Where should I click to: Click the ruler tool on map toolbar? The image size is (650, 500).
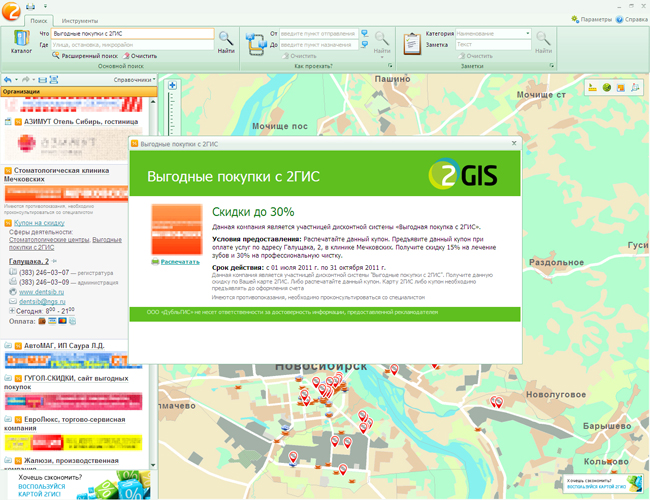click(x=592, y=88)
